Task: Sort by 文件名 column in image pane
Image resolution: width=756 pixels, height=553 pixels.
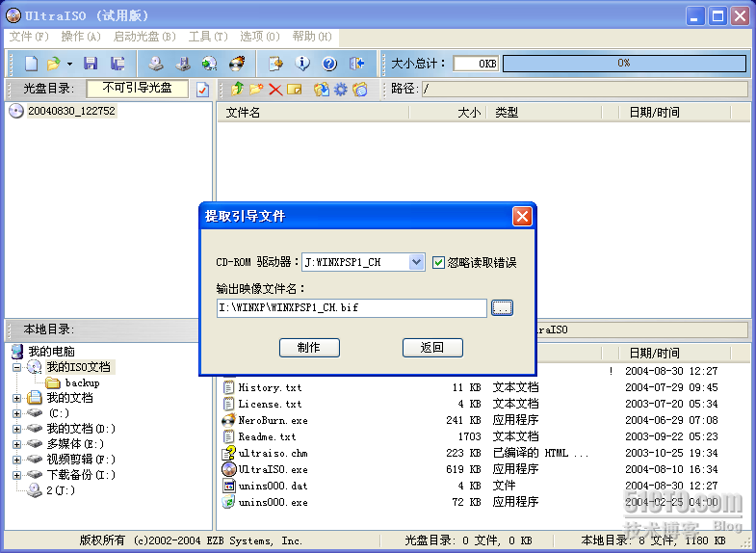Action: click(312, 113)
